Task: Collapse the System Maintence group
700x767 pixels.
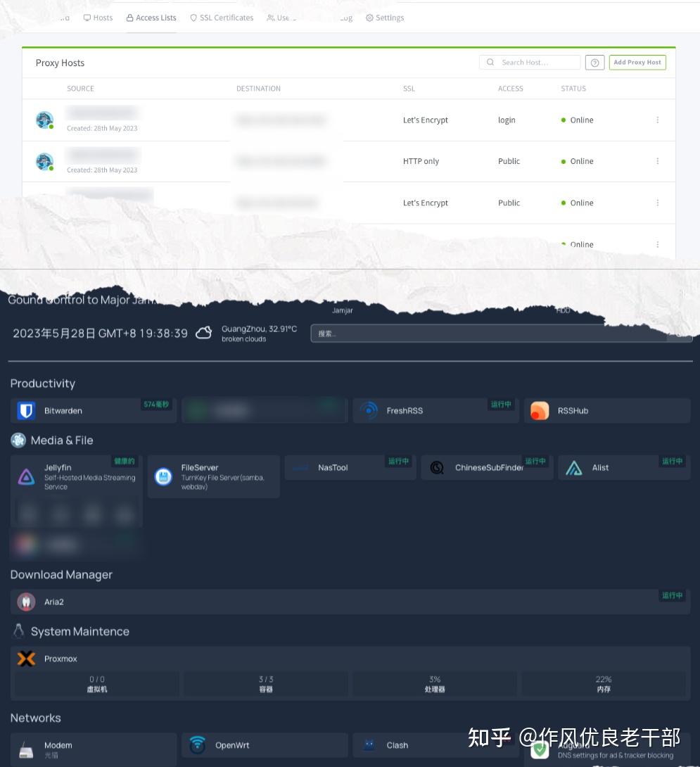Action: click(79, 631)
